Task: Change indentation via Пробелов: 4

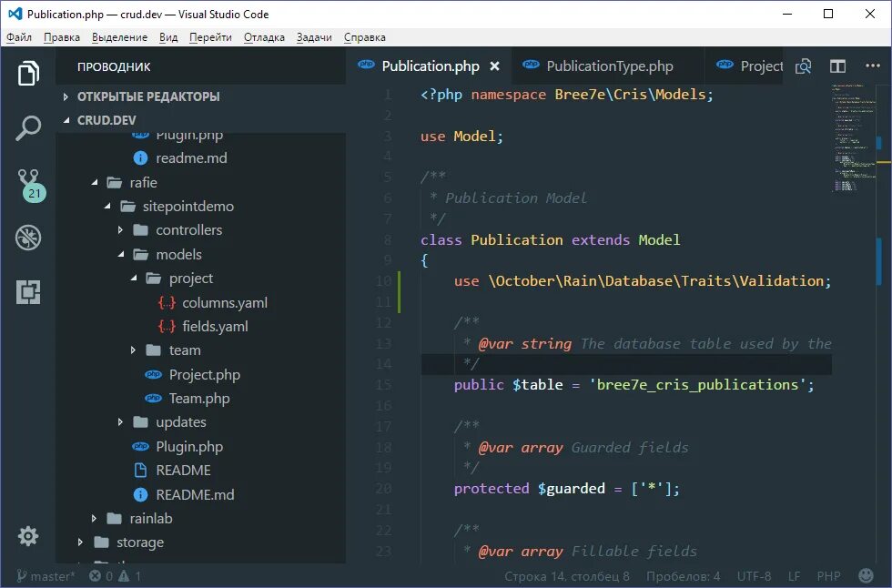Action: 683,576
